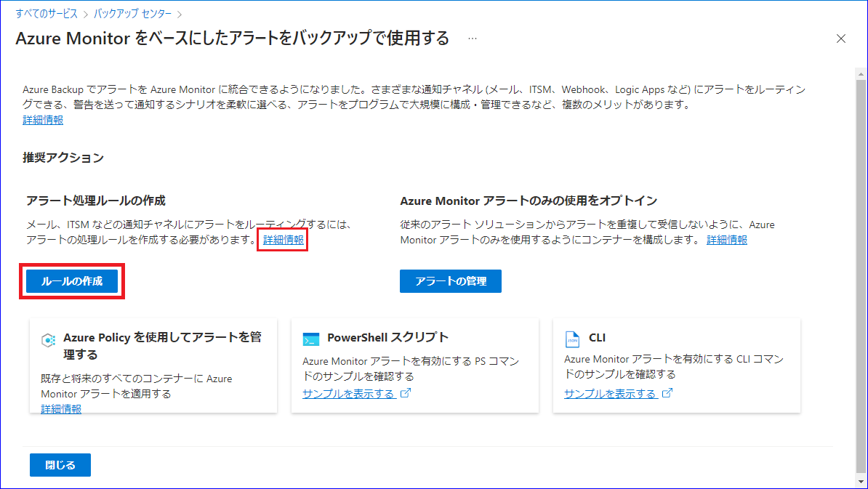The image size is (868, 489).
Task: Click the PowerShell スクリプト card title
Action: pos(387,337)
